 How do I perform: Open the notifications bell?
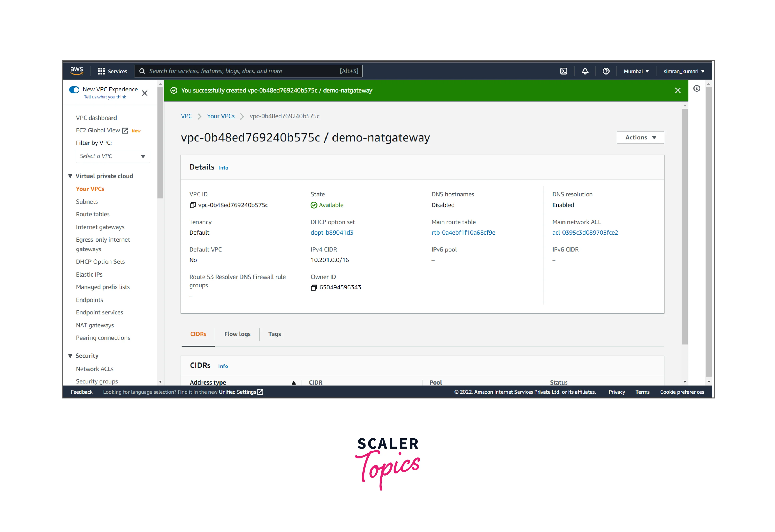tap(585, 71)
